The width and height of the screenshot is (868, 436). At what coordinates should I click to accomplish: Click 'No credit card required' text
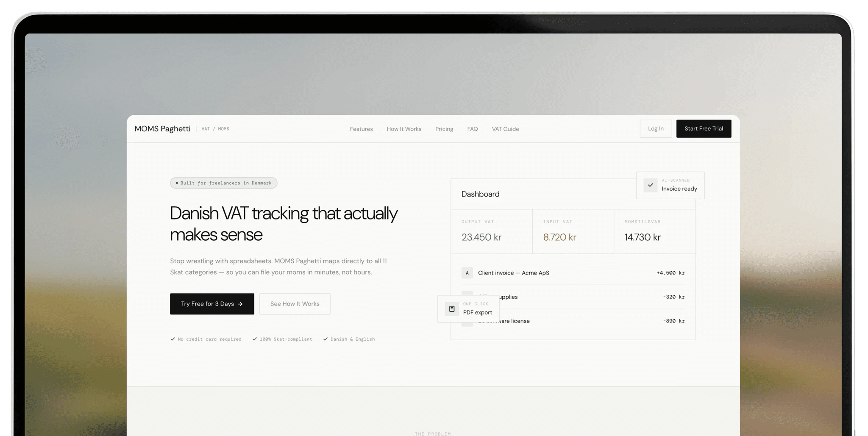click(209, 339)
